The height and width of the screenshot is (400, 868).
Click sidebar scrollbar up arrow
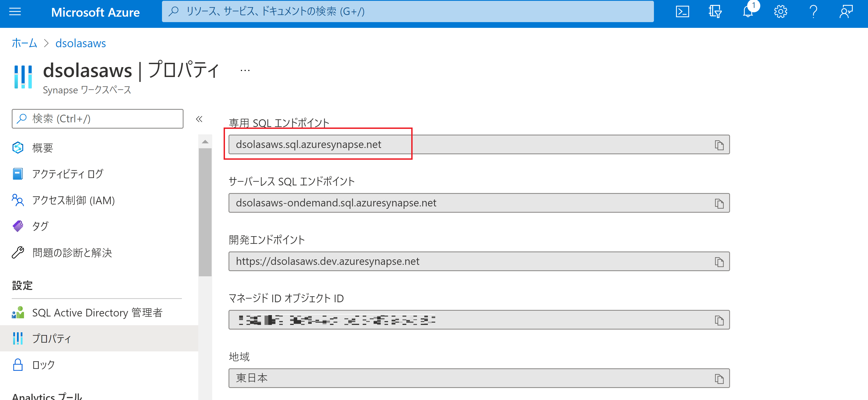[x=205, y=142]
